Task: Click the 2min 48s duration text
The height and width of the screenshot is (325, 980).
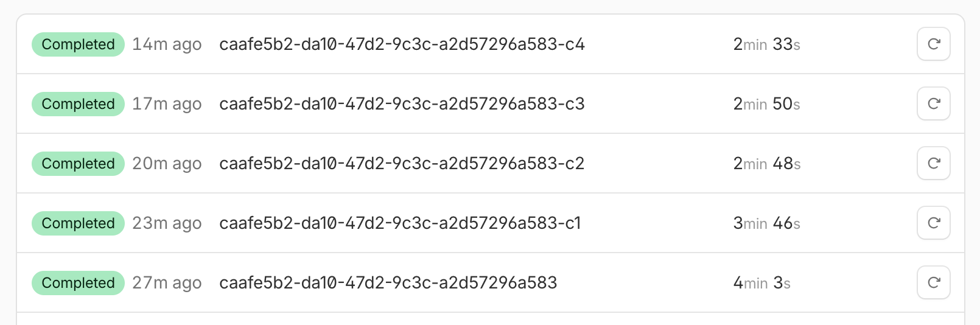Action: (x=766, y=164)
